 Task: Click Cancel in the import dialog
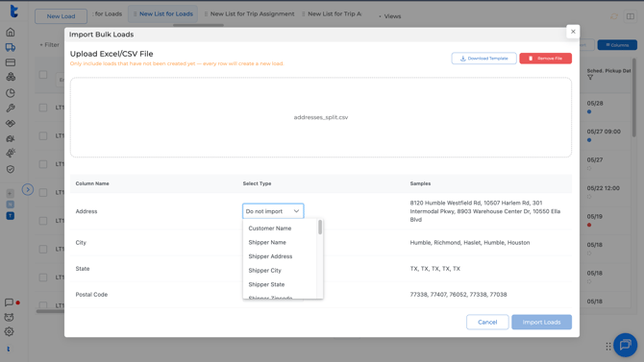pos(487,323)
